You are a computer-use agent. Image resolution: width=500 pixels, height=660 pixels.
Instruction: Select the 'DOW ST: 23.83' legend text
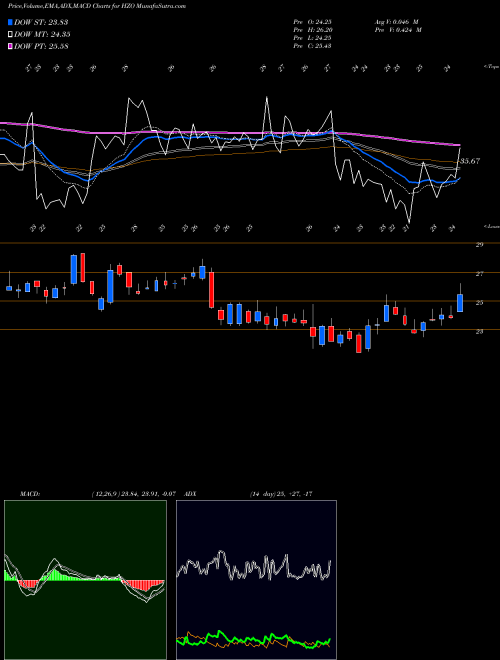41,22
